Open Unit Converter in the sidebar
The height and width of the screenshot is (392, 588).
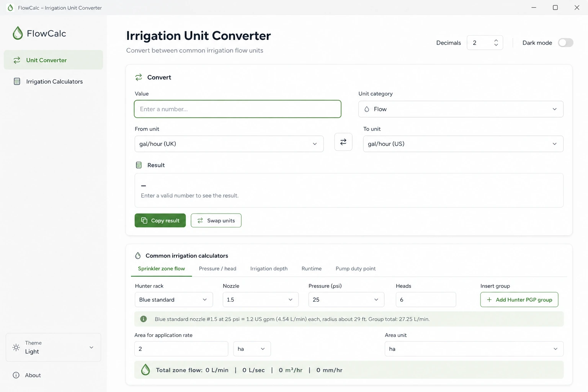[54, 60]
